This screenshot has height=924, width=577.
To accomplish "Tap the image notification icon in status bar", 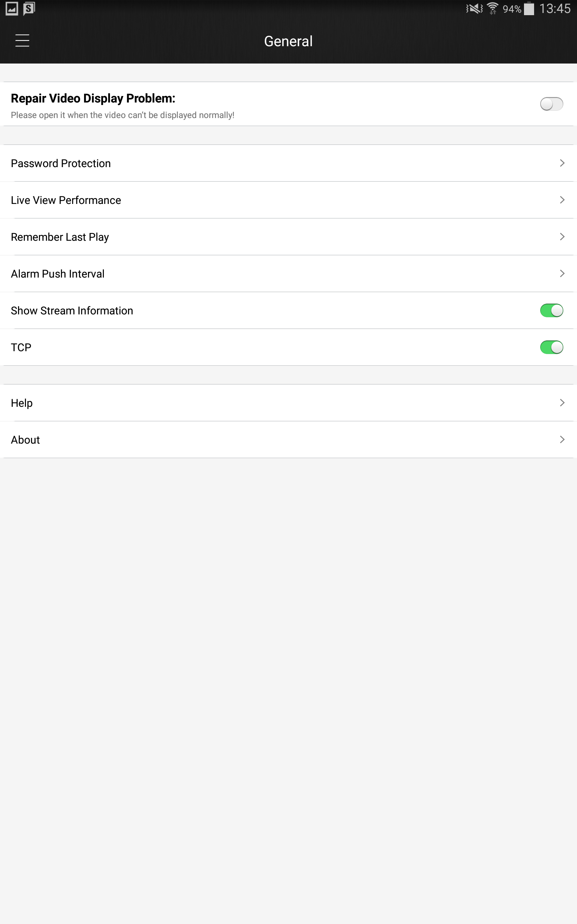I will click(x=12, y=8).
